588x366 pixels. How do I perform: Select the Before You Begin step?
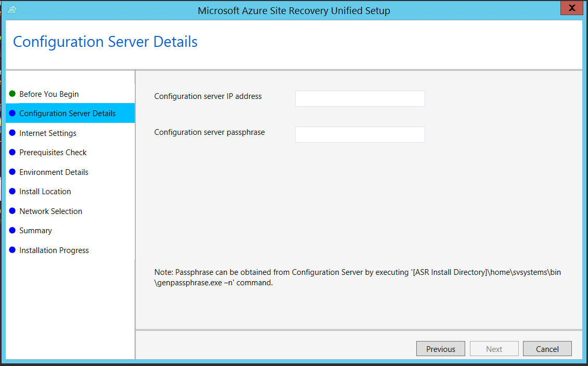pyautogui.click(x=49, y=94)
